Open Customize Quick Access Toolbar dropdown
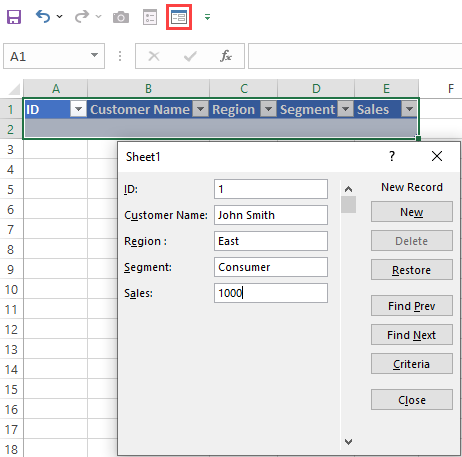Image resolution: width=462 pixels, height=457 pixels. tap(207, 17)
